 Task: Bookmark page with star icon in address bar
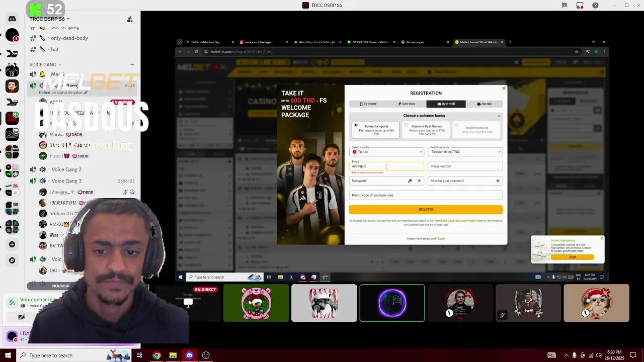576,51
